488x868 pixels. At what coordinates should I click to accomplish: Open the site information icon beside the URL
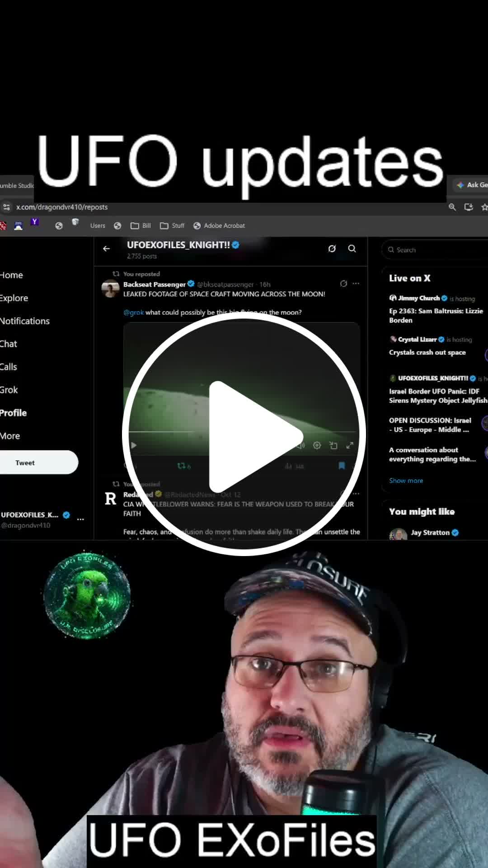point(6,207)
